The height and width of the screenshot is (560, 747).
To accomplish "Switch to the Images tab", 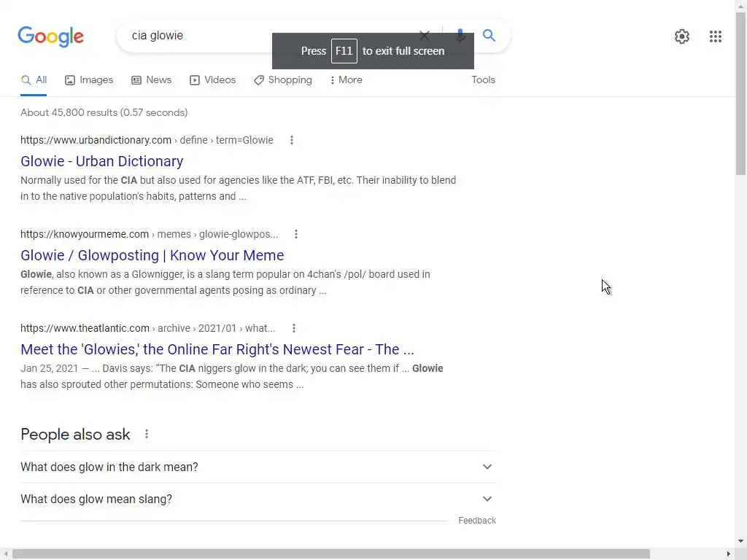I will (x=89, y=80).
